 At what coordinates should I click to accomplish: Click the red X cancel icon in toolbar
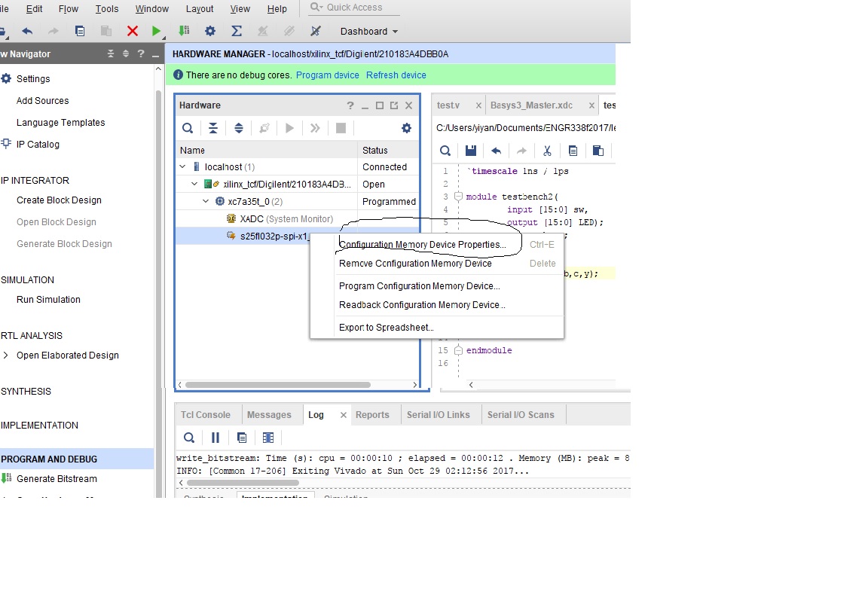(133, 31)
